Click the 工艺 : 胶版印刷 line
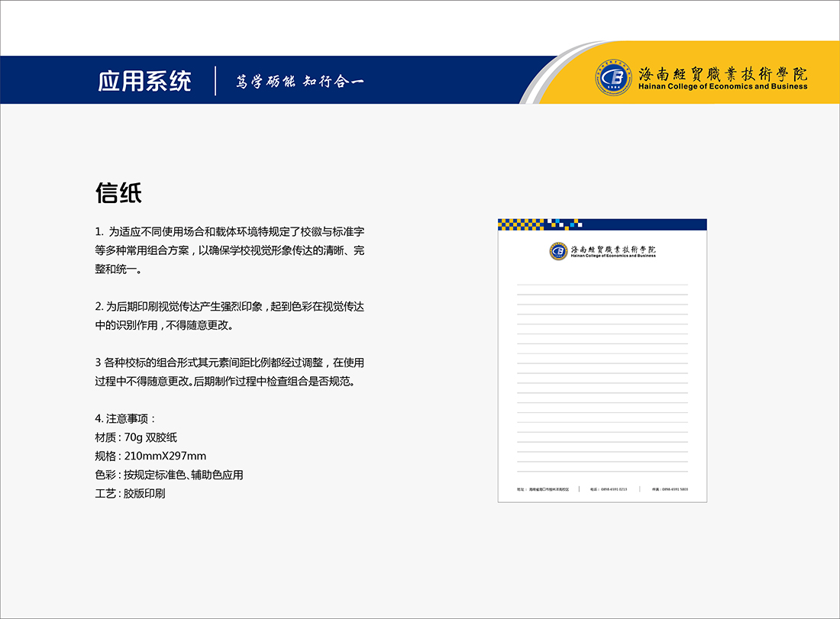This screenshot has height=619, width=840. pyautogui.click(x=130, y=493)
